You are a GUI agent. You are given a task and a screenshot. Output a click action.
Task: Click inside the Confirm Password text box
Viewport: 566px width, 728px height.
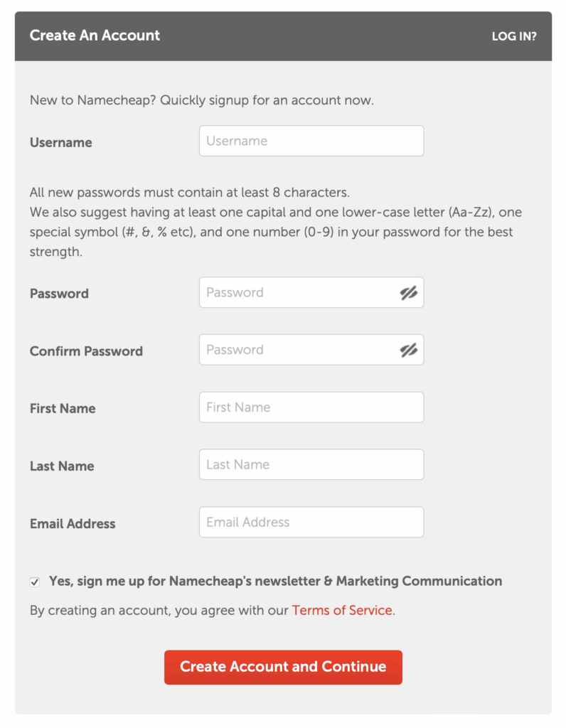(299, 350)
